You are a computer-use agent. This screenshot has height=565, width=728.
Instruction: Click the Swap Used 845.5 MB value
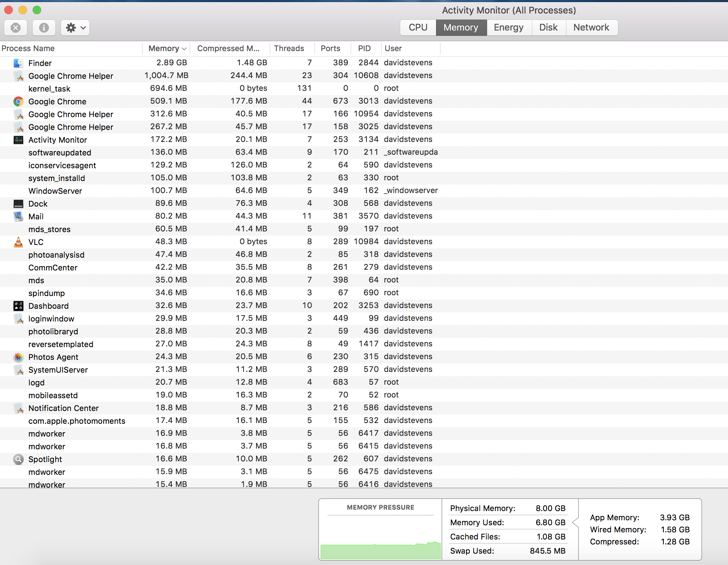click(x=548, y=551)
